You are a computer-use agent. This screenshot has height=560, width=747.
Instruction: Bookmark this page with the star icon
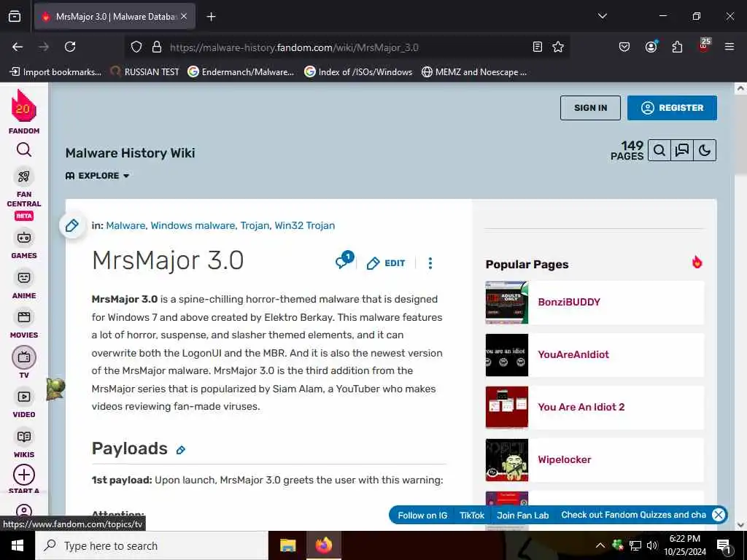(x=558, y=47)
